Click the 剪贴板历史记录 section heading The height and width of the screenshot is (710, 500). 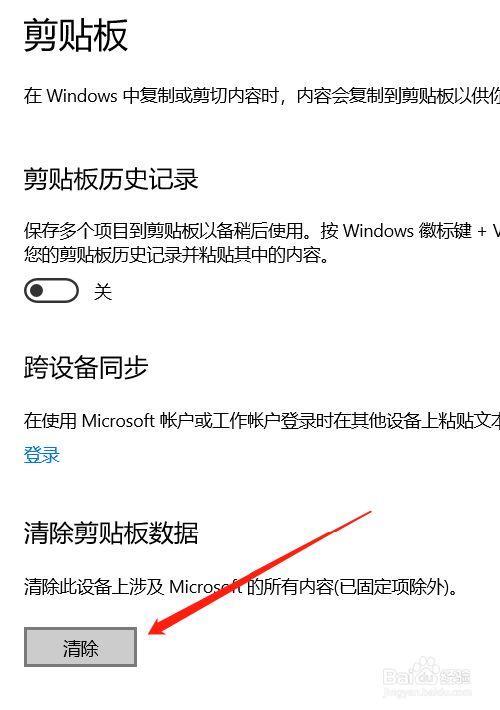click(111, 178)
